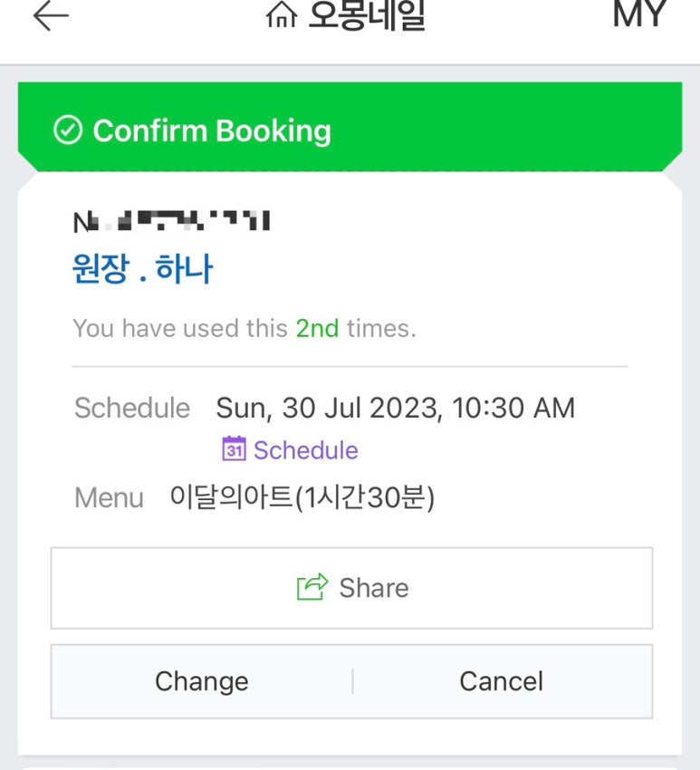Tap the Confirm Booking checkmark icon

68,130
